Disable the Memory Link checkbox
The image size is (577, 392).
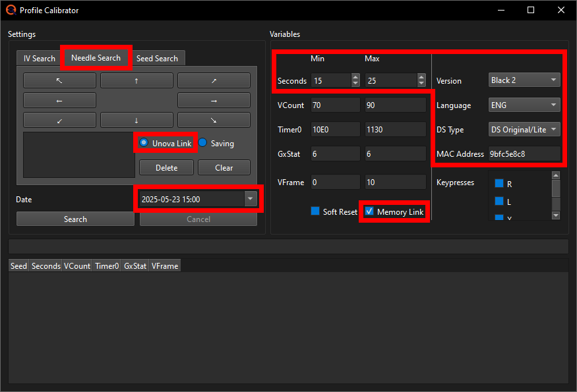[369, 211]
